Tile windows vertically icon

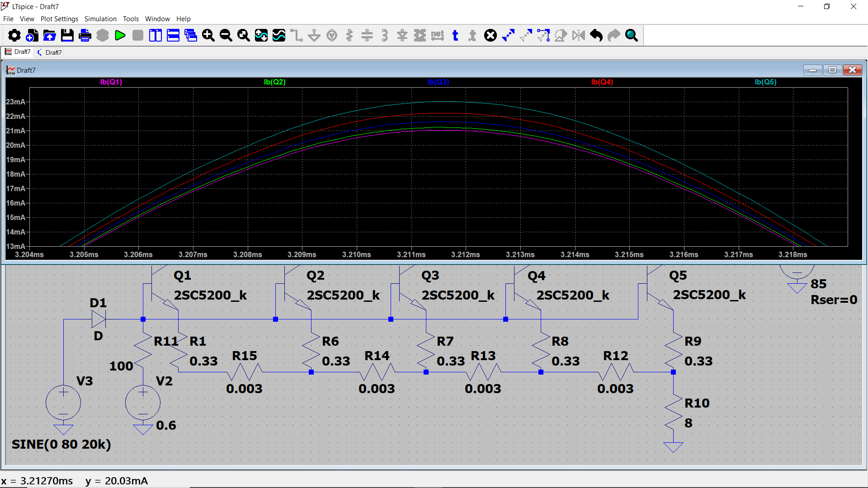point(155,35)
